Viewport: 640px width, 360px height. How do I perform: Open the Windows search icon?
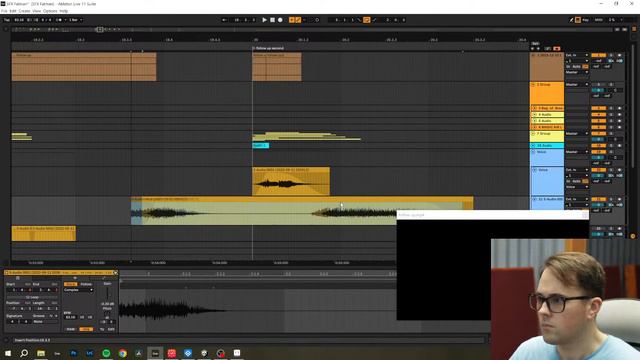(24, 353)
